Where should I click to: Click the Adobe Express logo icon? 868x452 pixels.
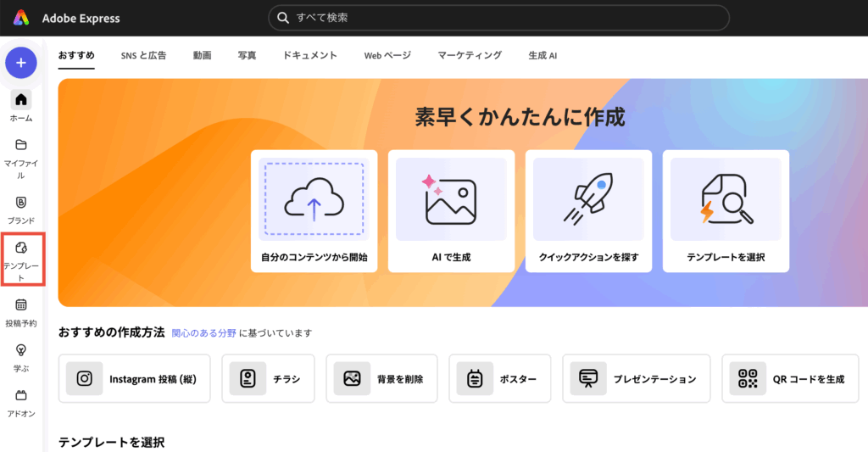(21, 18)
